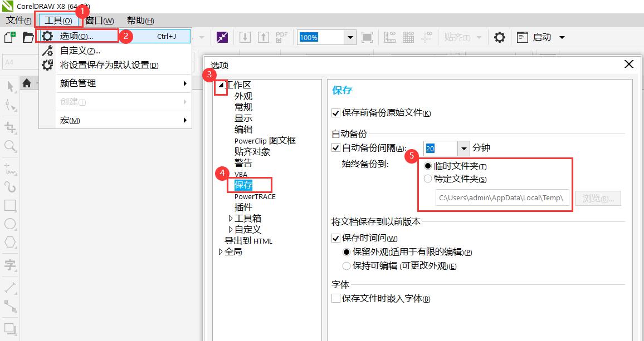Select the Rectangle tool
The image size is (644, 341).
[10, 205]
